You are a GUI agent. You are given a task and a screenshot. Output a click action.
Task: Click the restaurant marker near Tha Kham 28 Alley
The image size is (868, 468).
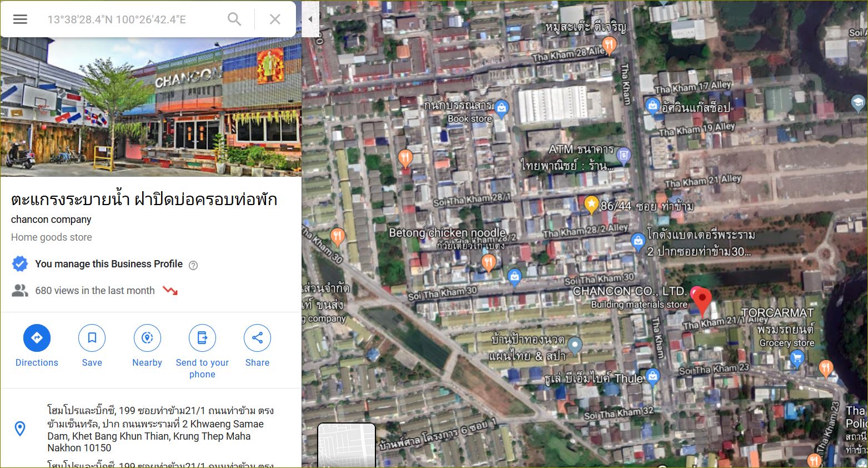(x=610, y=45)
